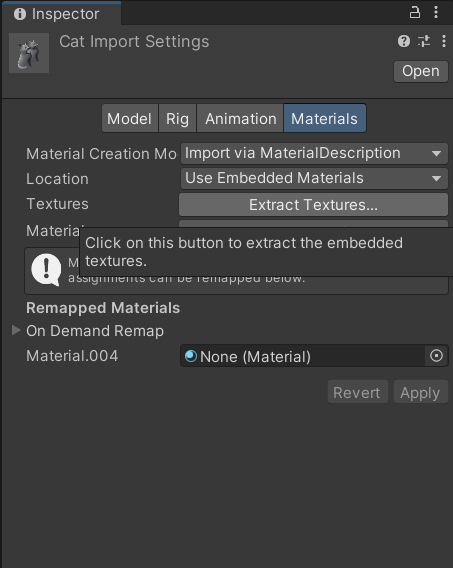Click the Open button

pos(421,71)
